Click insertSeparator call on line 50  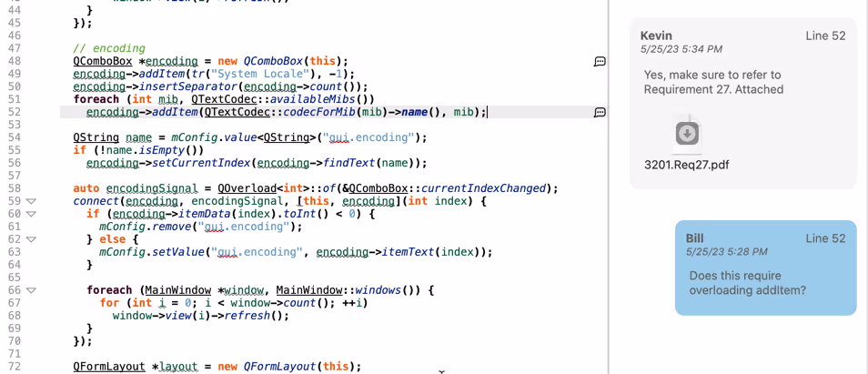click(x=187, y=86)
